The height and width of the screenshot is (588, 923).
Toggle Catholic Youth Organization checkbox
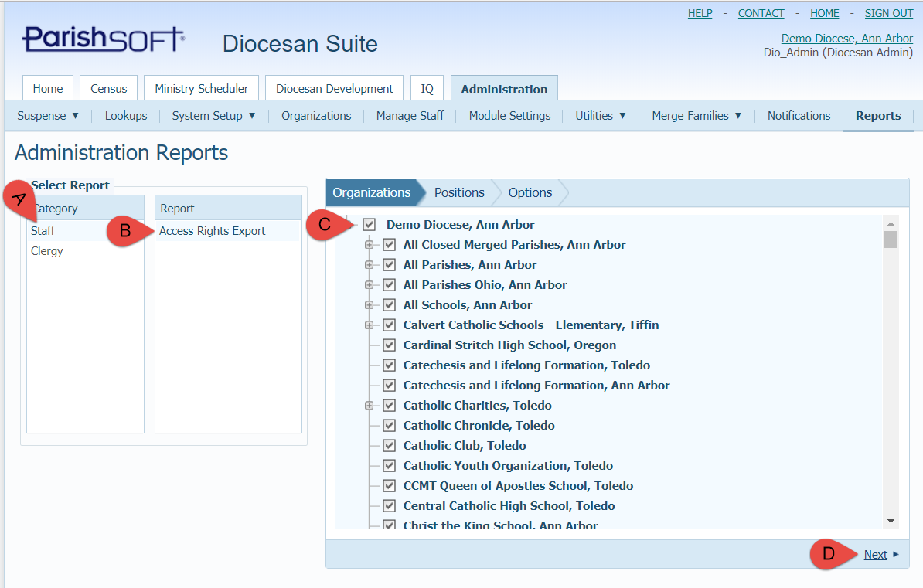point(389,466)
